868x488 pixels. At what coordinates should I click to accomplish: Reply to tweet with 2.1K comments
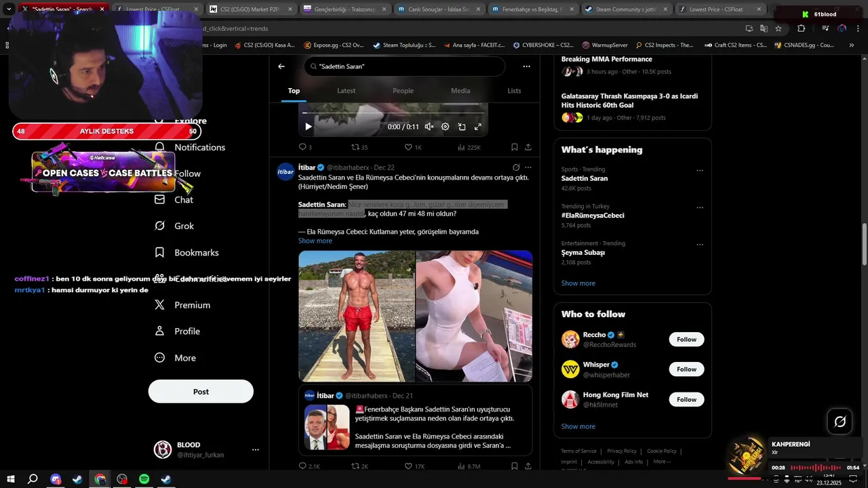click(x=309, y=466)
